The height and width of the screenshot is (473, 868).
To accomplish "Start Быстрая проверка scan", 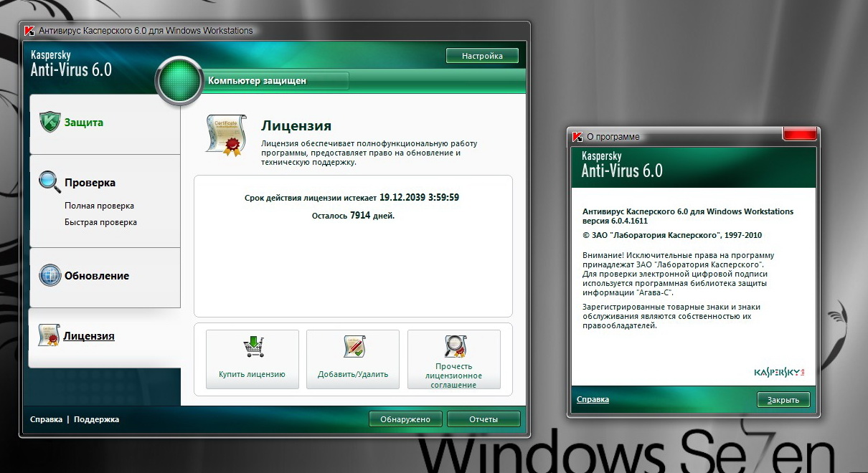I will click(100, 222).
